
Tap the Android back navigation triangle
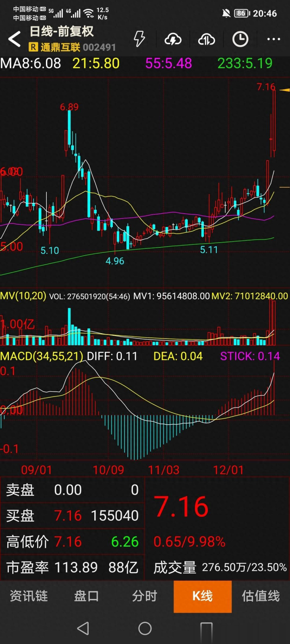pos(83,628)
